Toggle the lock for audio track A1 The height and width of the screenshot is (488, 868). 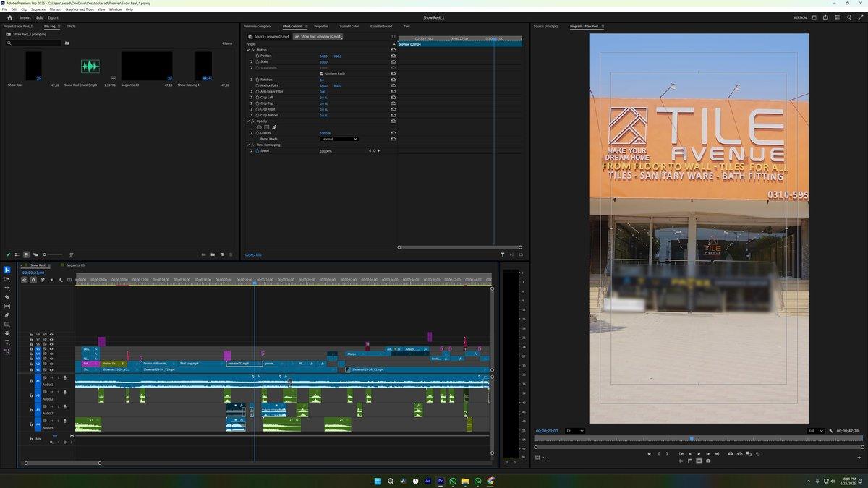[x=31, y=381]
